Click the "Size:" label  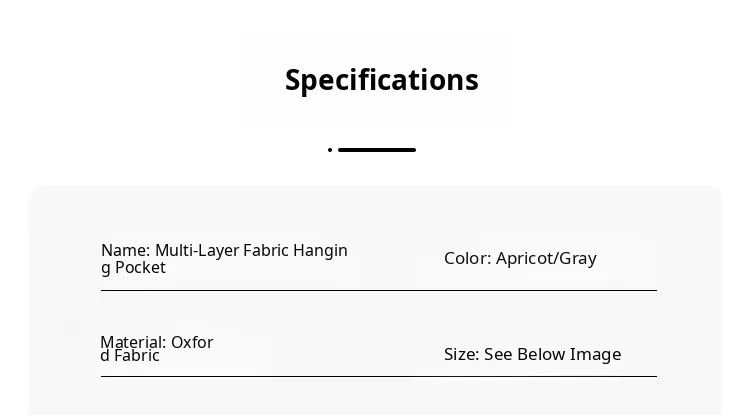click(461, 355)
